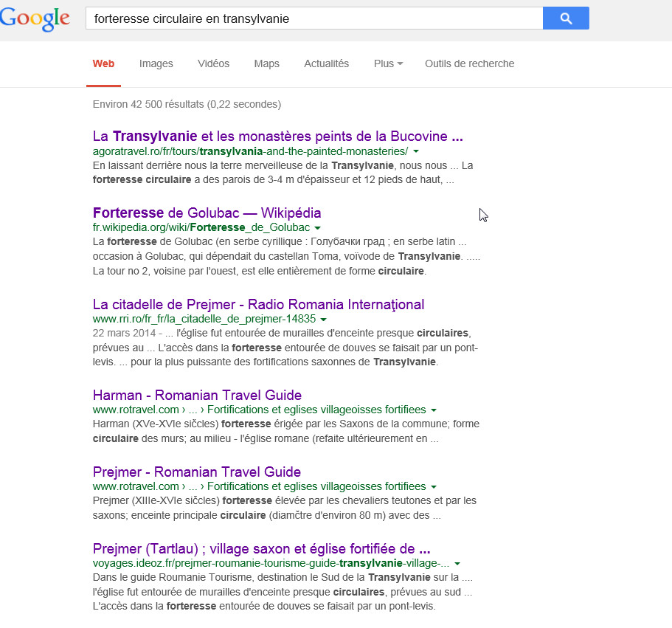672x628 pixels.
Task: Expand arrow next to agoratravel.ro URL
Action: pyautogui.click(x=416, y=151)
